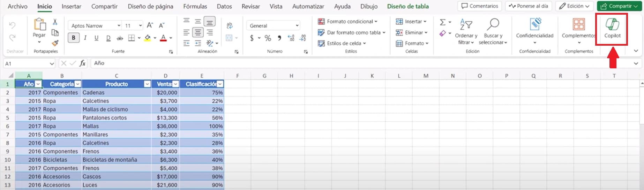Click the AutoSum sigma icon
The height and width of the screenshot is (190, 644).
[x=442, y=22]
